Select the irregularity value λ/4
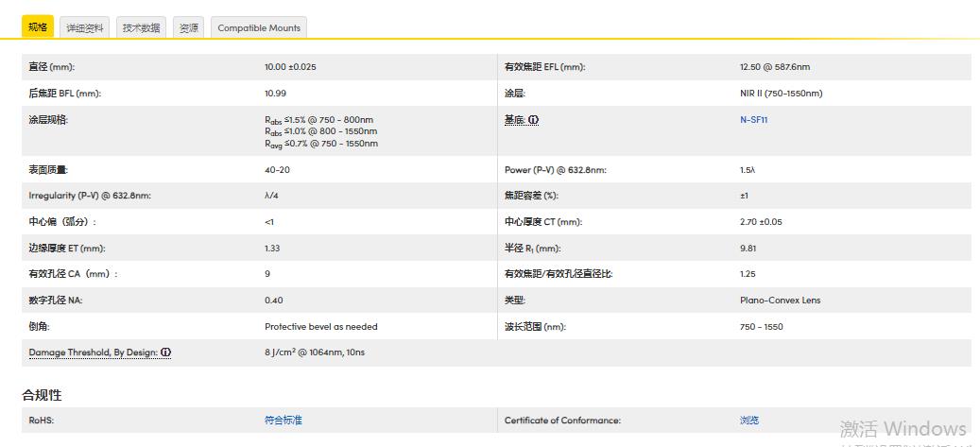 click(x=271, y=196)
